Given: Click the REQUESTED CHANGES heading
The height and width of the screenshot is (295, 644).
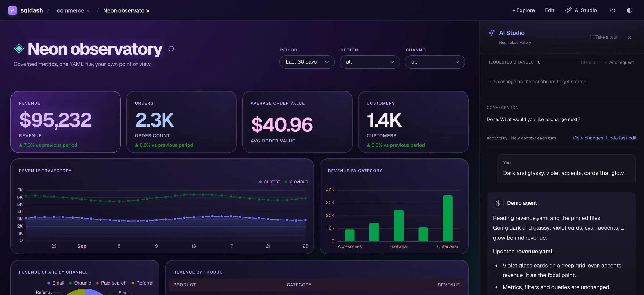Looking at the screenshot, I should coord(510,62).
